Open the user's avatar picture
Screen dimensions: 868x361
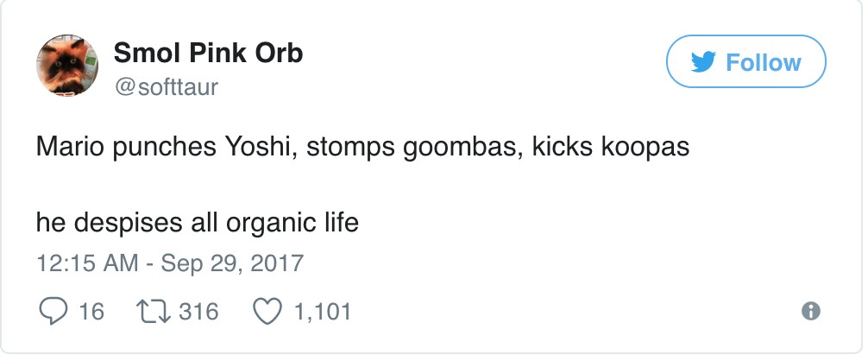click(66, 67)
